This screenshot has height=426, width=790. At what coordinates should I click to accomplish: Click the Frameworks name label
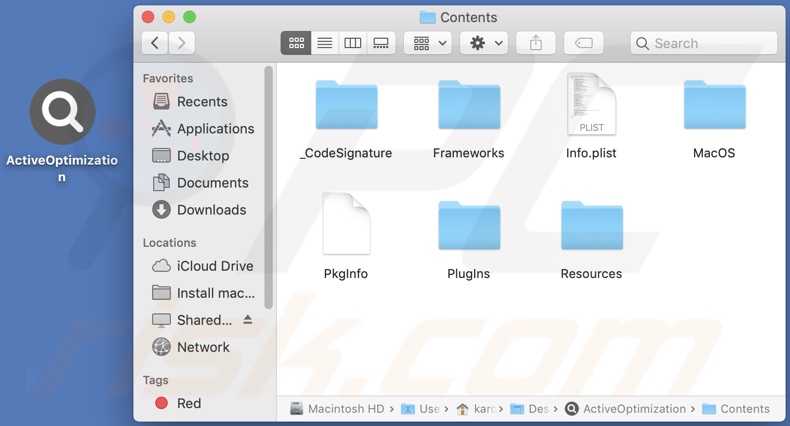tap(469, 153)
